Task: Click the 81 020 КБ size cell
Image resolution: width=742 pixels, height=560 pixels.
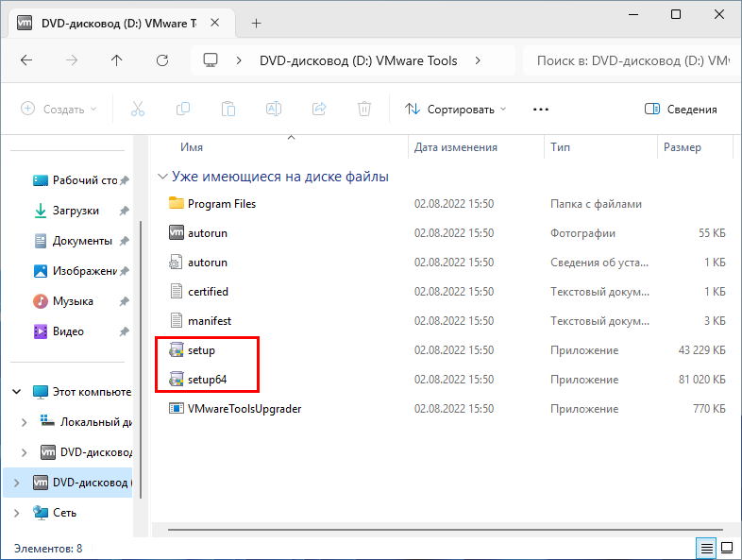Action: 701,380
